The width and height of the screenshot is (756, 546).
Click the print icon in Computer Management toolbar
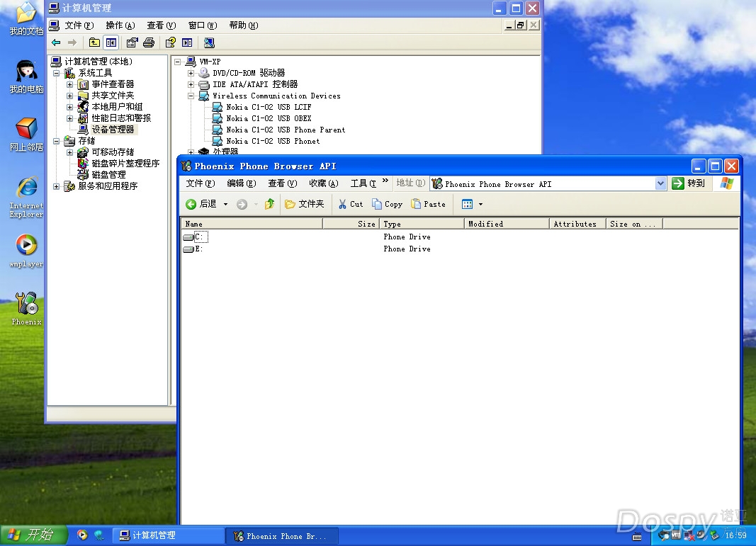[149, 43]
